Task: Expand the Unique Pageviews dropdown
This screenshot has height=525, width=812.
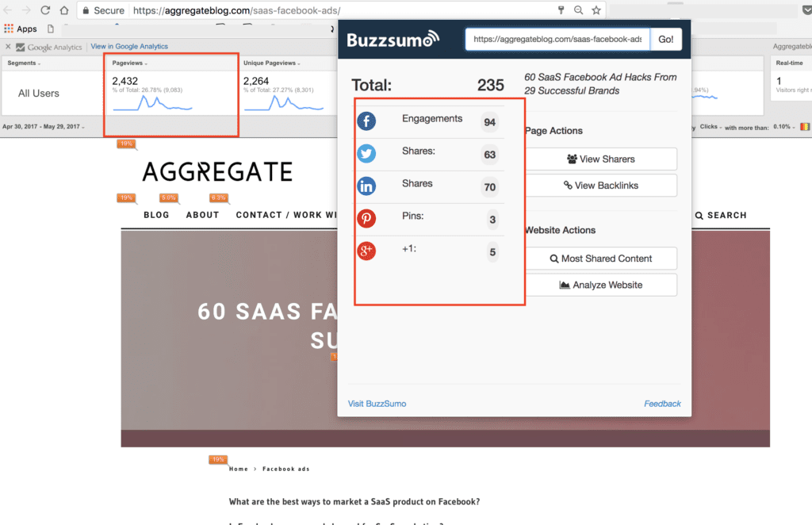Action: point(272,63)
